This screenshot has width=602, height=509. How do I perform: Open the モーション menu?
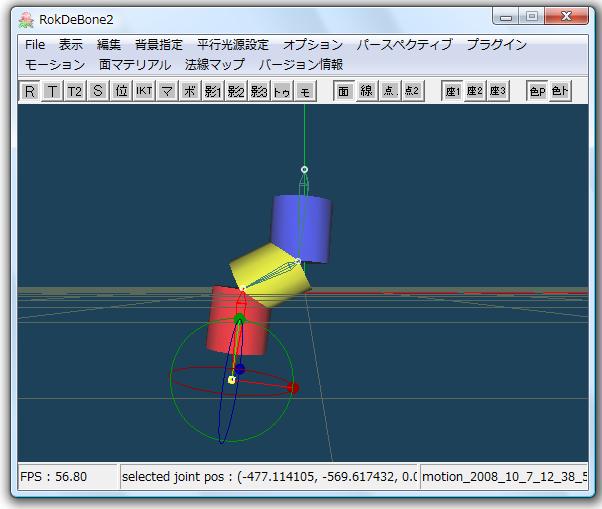click(55, 64)
